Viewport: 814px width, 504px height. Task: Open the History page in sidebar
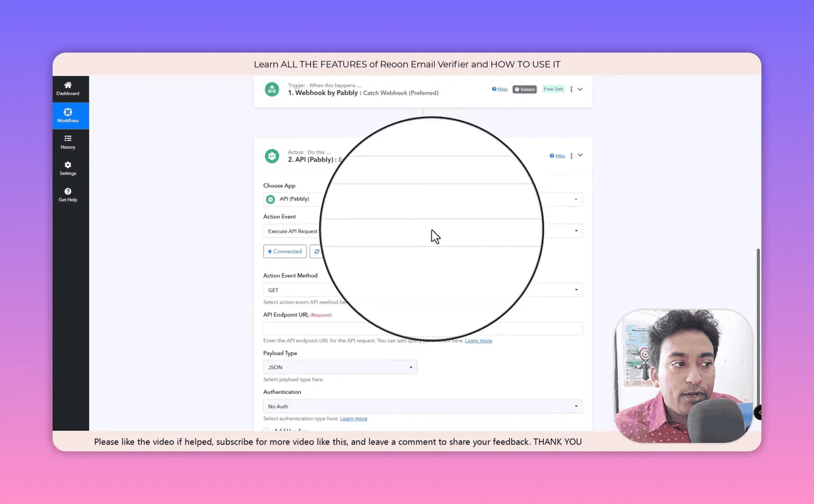click(68, 142)
